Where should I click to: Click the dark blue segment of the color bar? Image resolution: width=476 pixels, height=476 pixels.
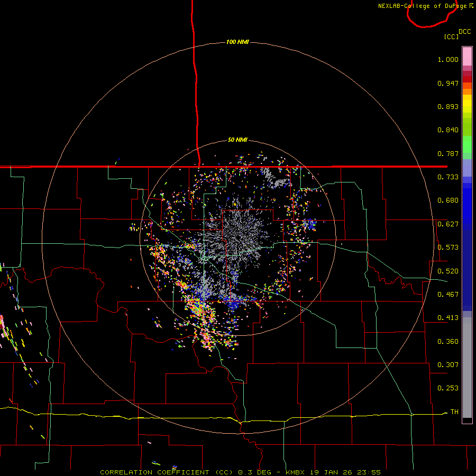coord(467,270)
